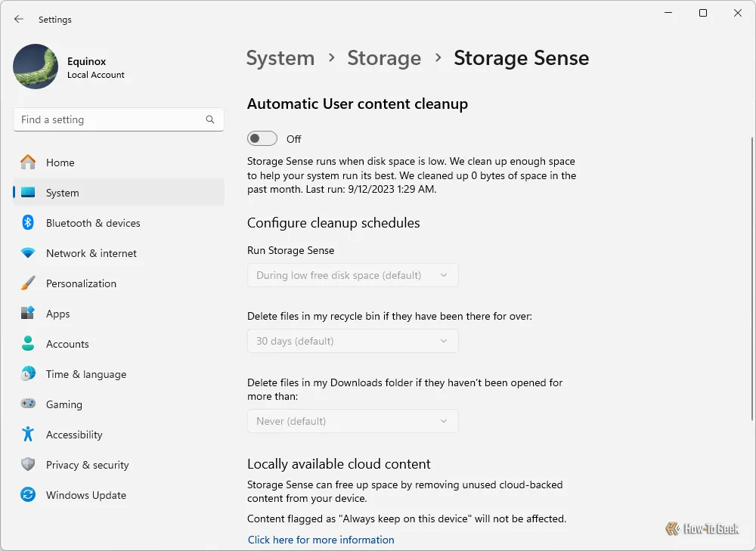Click the Gaming controller icon

(28, 404)
